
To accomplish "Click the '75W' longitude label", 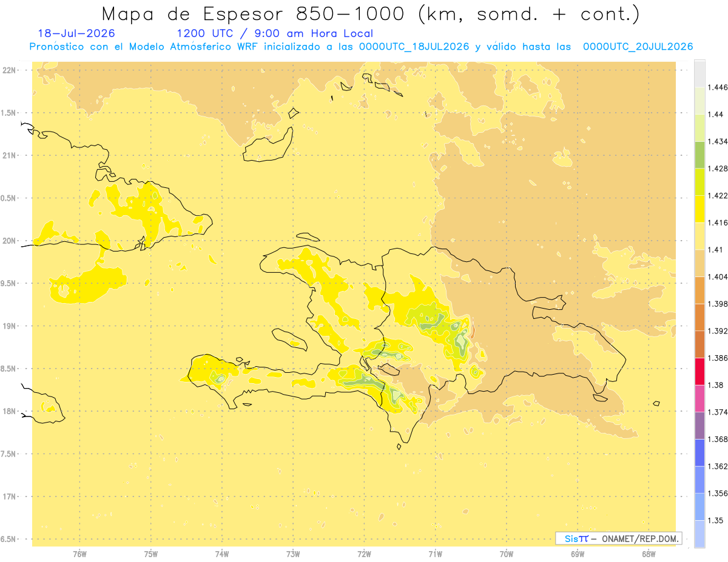I will pyautogui.click(x=151, y=554).
